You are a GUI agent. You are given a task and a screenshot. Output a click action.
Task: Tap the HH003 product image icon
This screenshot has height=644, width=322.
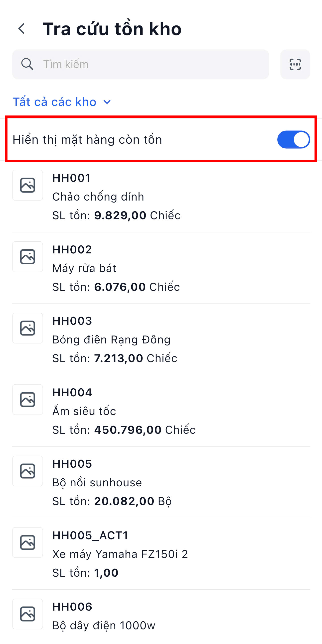click(27, 328)
